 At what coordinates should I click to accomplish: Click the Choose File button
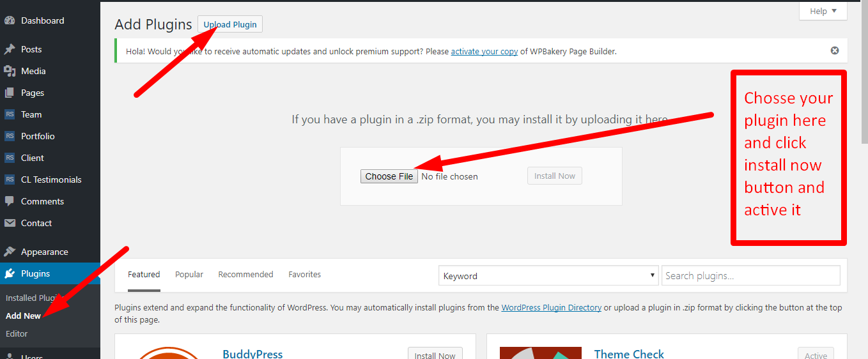[389, 176]
